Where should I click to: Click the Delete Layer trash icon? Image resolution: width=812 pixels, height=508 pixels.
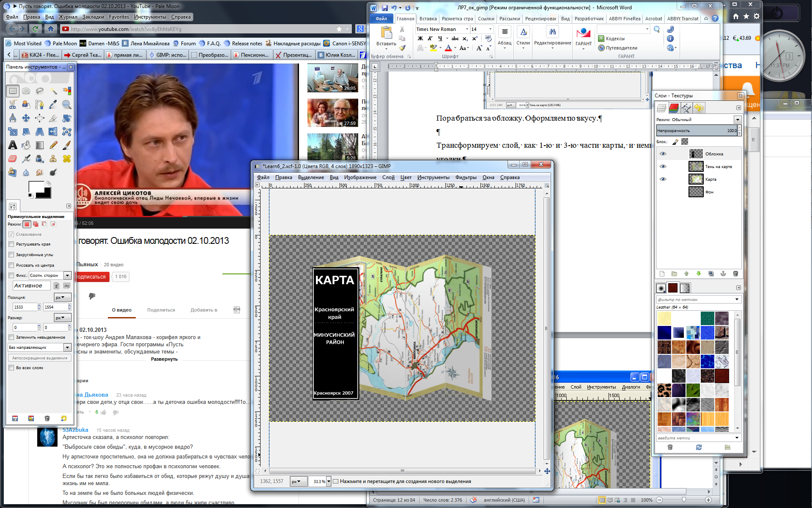(x=735, y=274)
